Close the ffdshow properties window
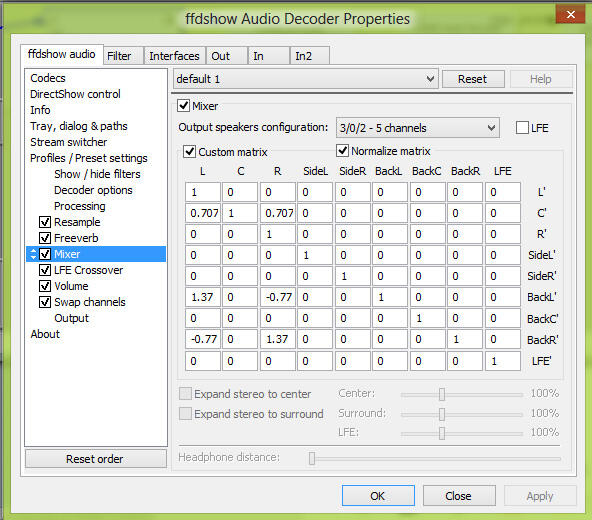The height and width of the screenshot is (520, 592). tap(570, 14)
